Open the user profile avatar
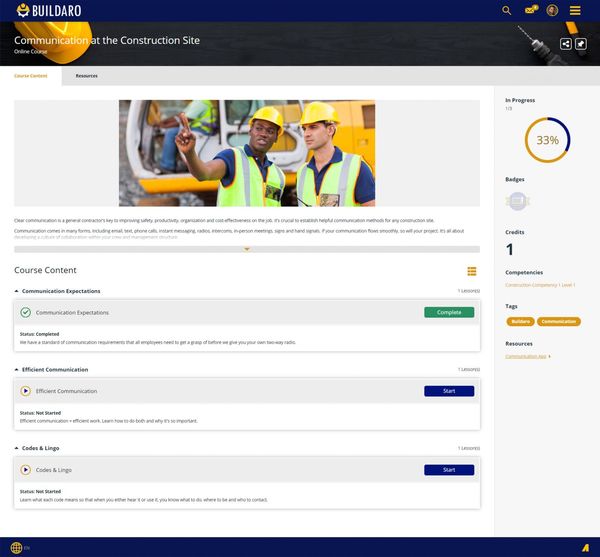The image size is (600, 557). [x=552, y=10]
